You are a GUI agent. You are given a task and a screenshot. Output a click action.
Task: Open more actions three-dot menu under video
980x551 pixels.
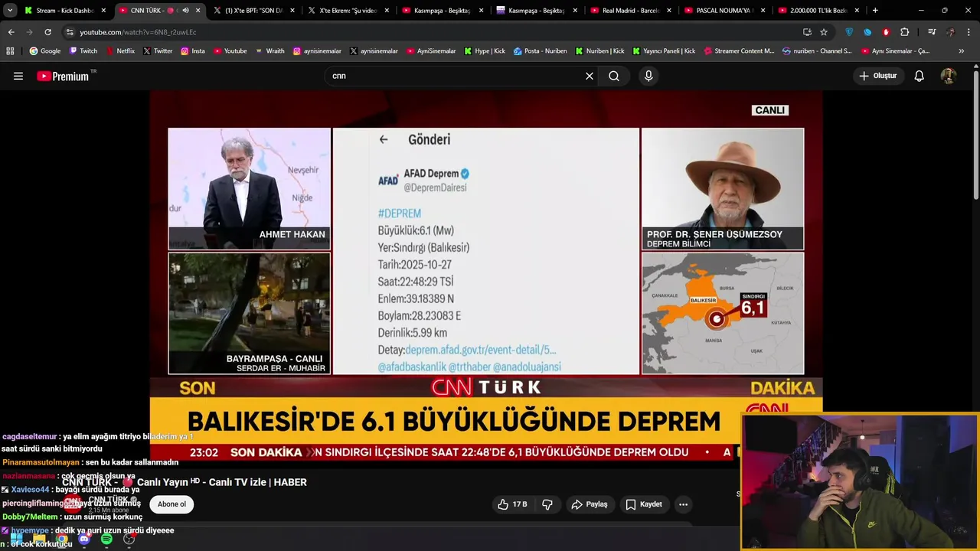tap(683, 504)
